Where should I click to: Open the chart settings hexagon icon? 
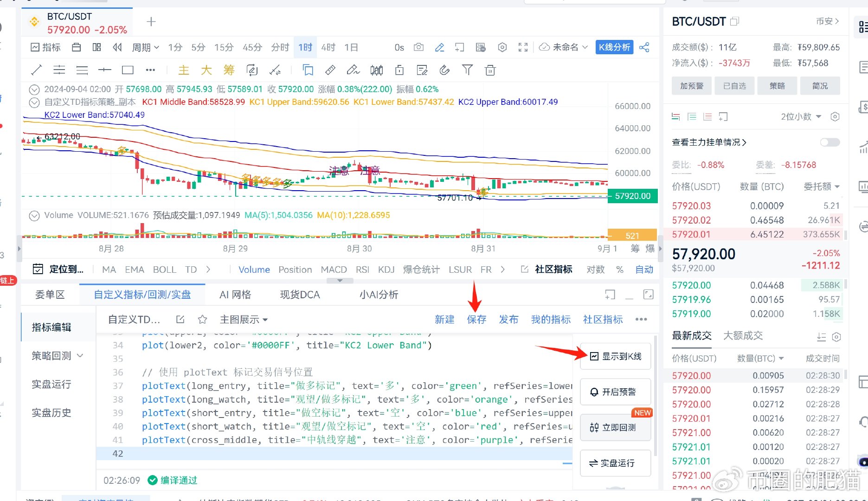pyautogui.click(x=502, y=47)
